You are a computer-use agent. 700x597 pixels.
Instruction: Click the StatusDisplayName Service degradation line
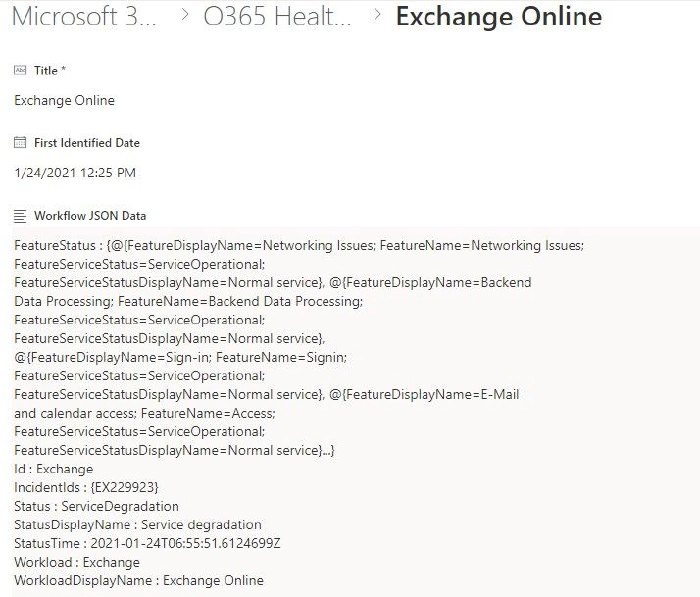click(138, 525)
